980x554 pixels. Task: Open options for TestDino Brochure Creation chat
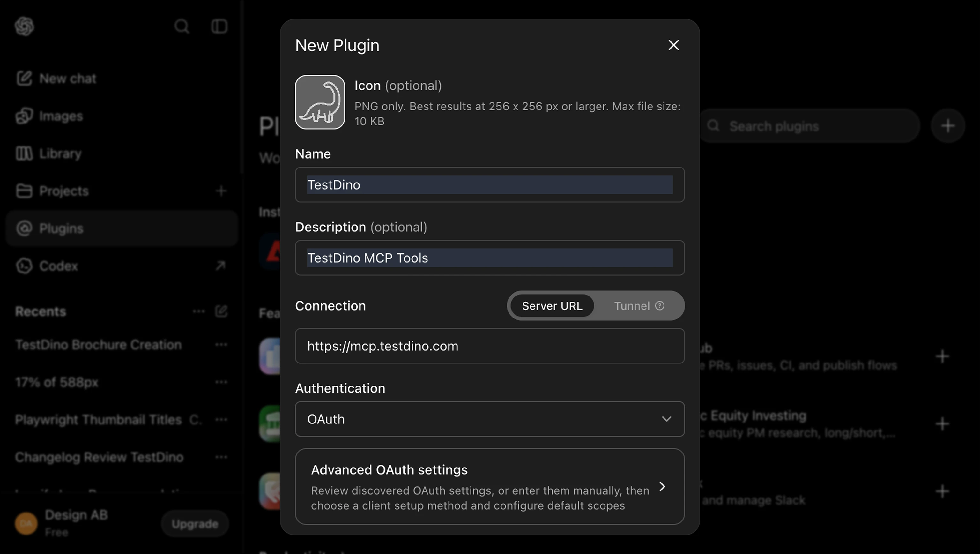(x=221, y=345)
